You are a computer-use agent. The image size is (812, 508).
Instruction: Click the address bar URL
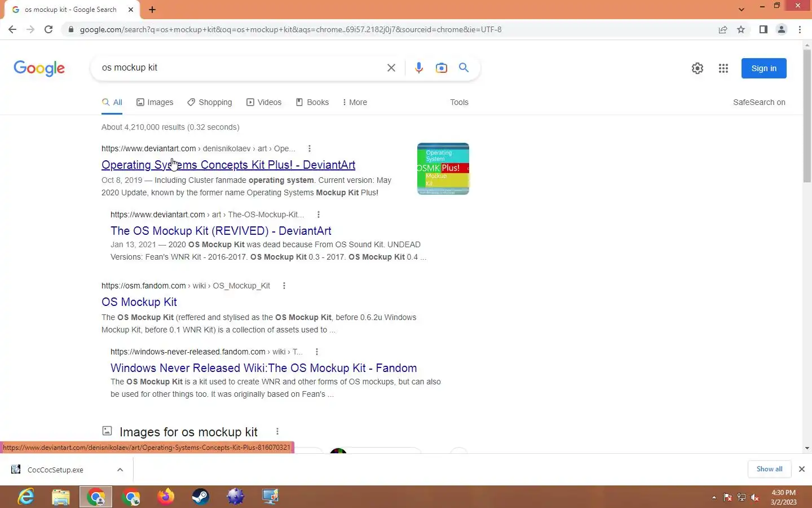point(290,29)
